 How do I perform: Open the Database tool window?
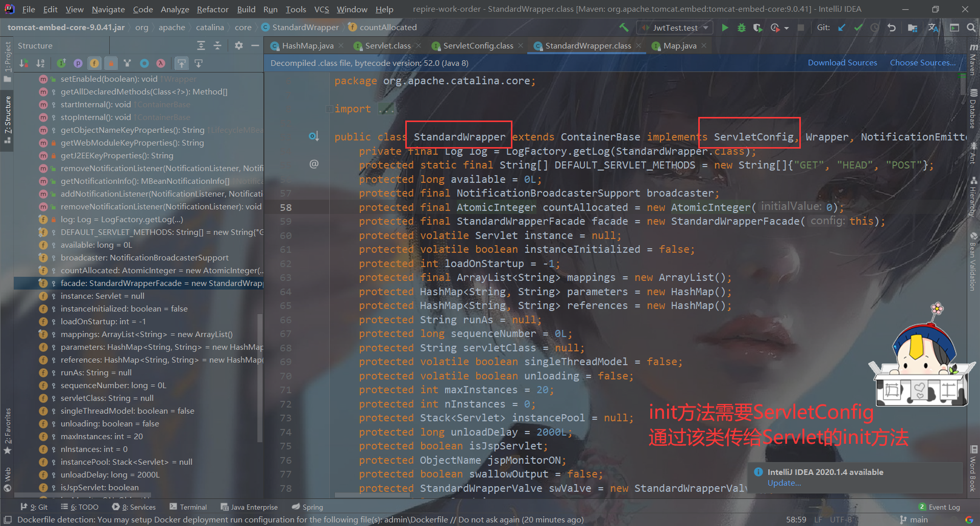pos(973,109)
